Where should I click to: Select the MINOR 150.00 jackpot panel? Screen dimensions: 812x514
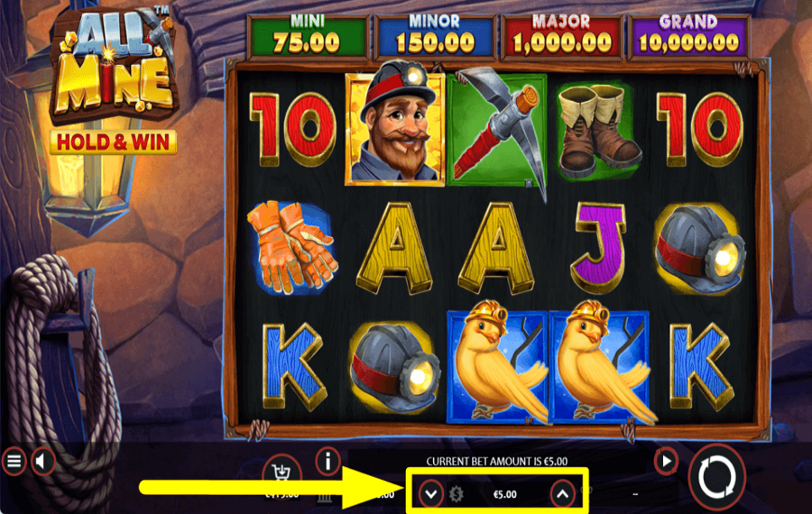(x=435, y=36)
